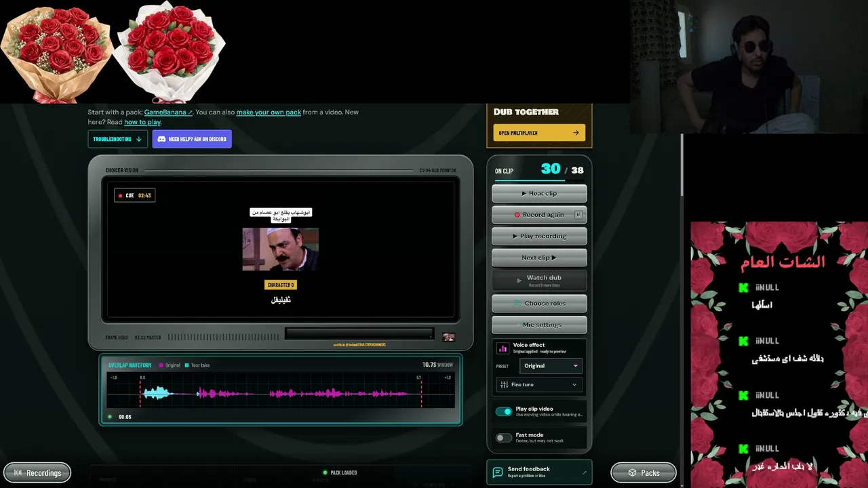Click the Send feedback chat icon

pos(497,472)
